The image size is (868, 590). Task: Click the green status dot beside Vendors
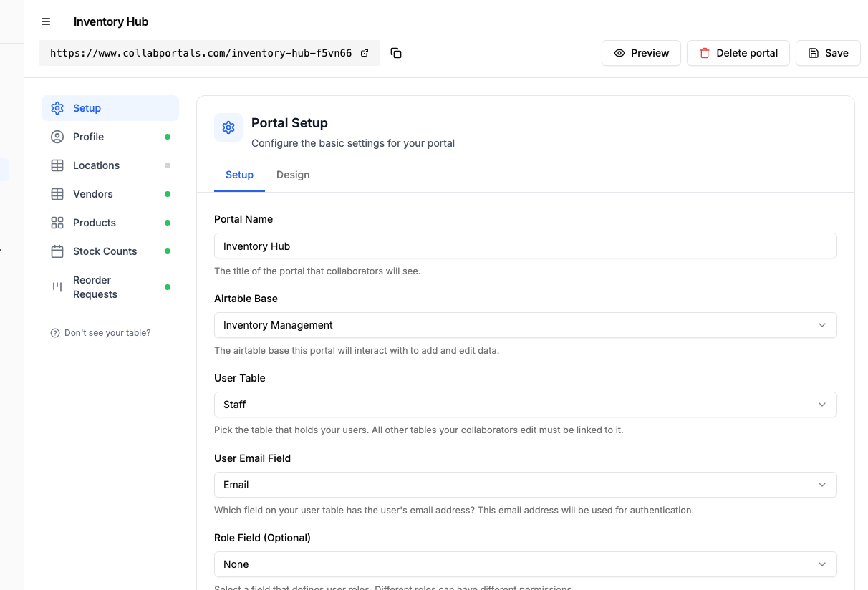pyautogui.click(x=168, y=194)
